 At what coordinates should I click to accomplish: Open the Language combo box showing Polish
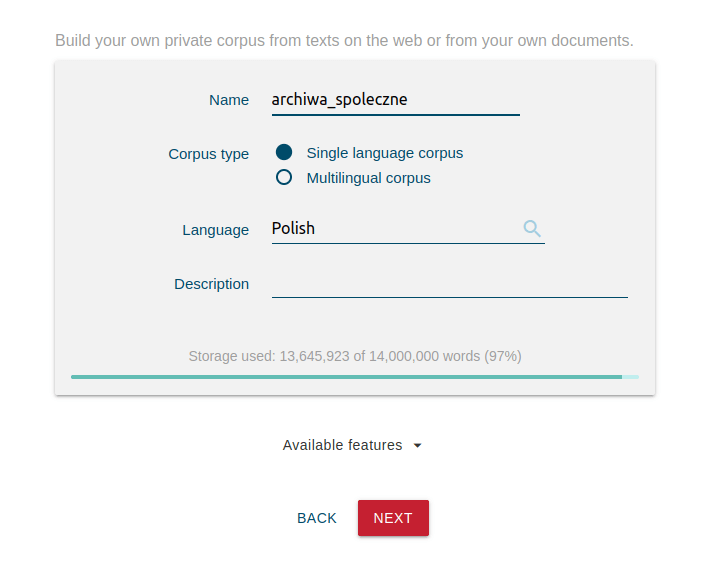click(x=408, y=229)
